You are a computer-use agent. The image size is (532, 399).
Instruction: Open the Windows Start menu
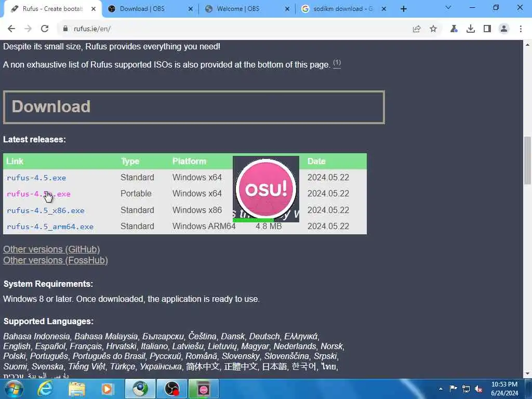[14, 389]
